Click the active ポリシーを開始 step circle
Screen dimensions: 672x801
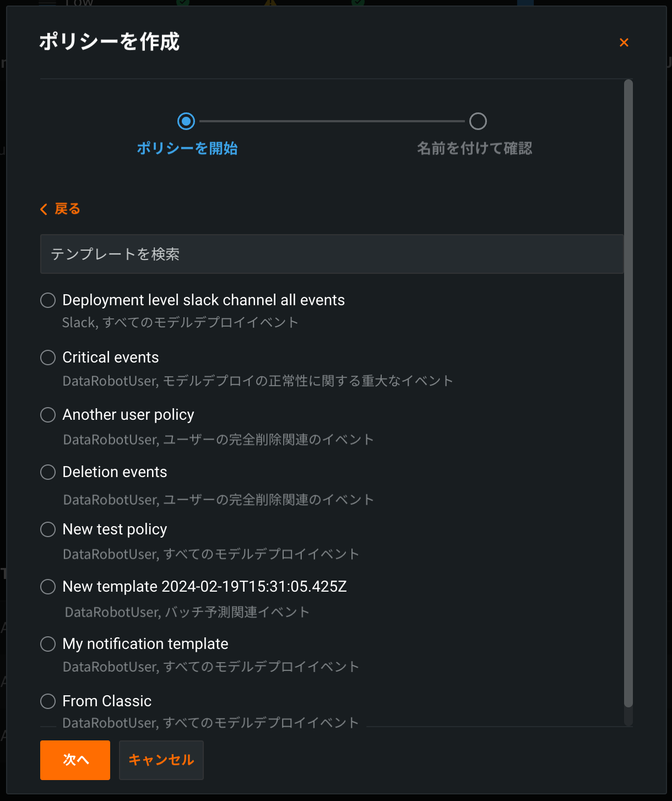186,121
